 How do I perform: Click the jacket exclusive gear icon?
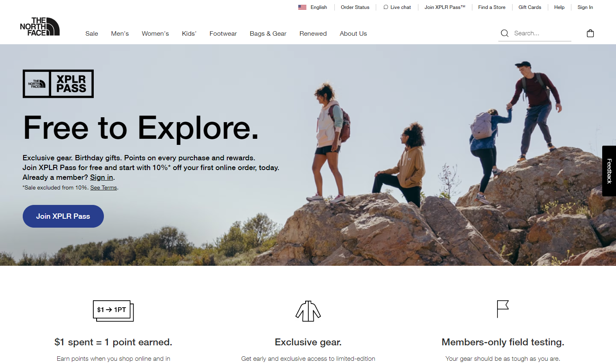[308, 311]
